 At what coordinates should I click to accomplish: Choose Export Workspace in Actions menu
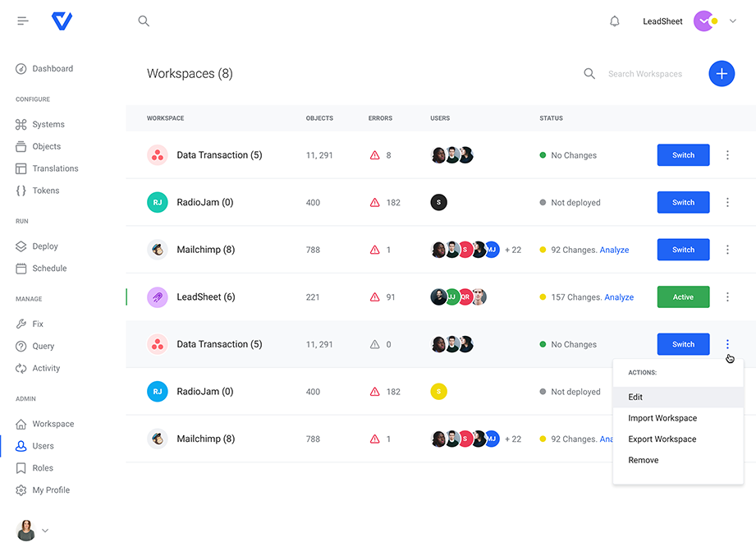coord(662,439)
